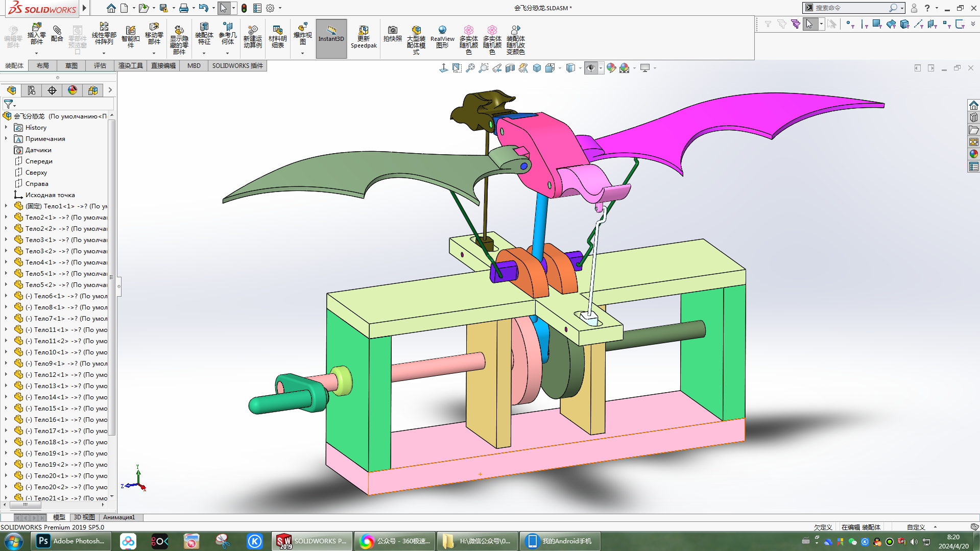Image resolution: width=980 pixels, height=551 pixels.
Task: Switch to the 3D 视图 bottom tab
Action: (x=84, y=517)
